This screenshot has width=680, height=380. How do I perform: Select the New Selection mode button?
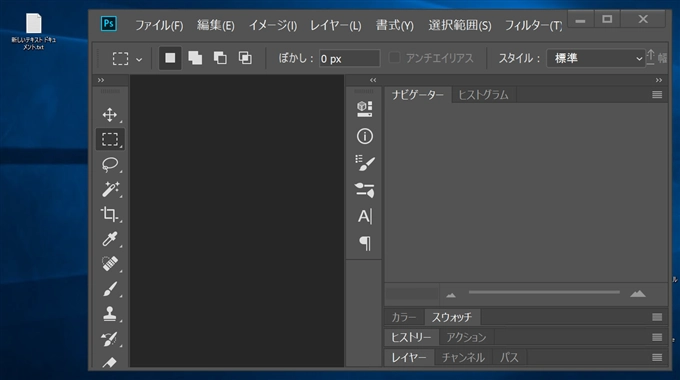170,58
